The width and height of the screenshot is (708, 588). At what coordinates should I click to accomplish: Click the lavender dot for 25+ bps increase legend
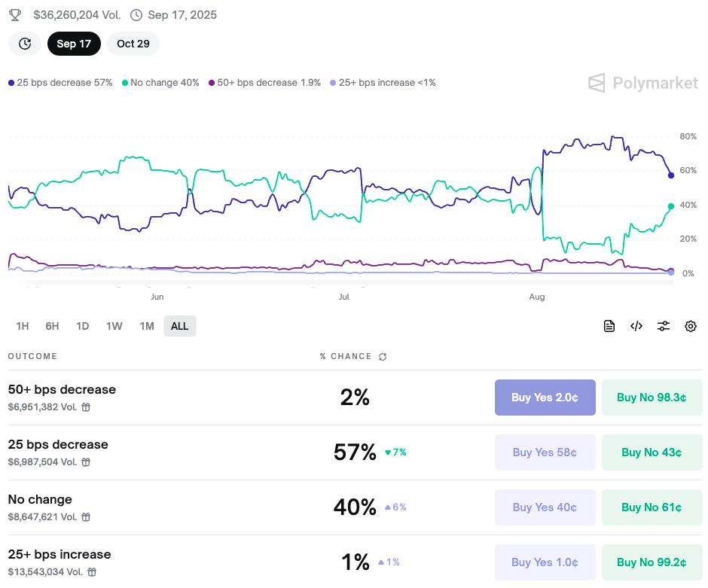(333, 83)
